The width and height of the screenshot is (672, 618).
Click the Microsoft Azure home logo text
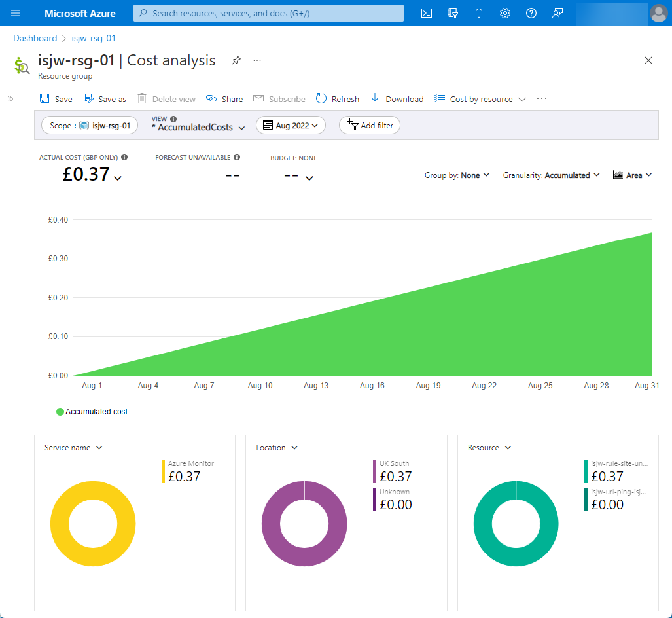coord(80,13)
